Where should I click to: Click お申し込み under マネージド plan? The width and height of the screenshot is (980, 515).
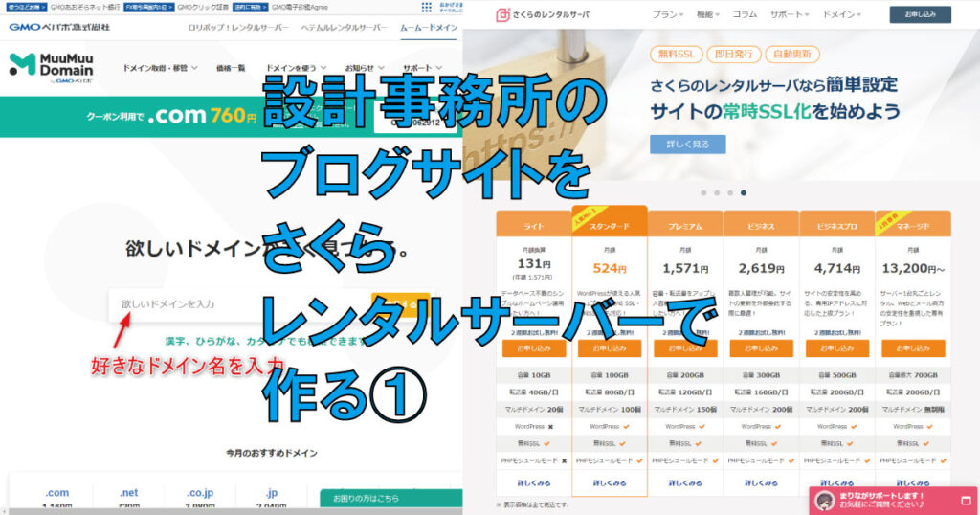pyautogui.click(x=913, y=348)
